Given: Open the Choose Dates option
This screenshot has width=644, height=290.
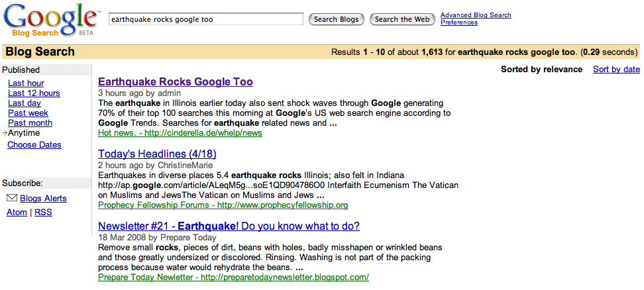Looking at the screenshot, I should 34,145.
